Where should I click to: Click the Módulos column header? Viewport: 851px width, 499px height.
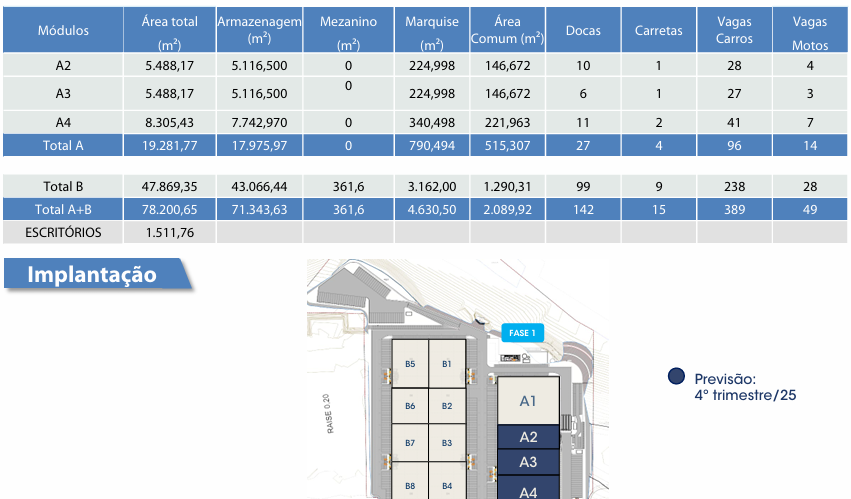tap(63, 30)
